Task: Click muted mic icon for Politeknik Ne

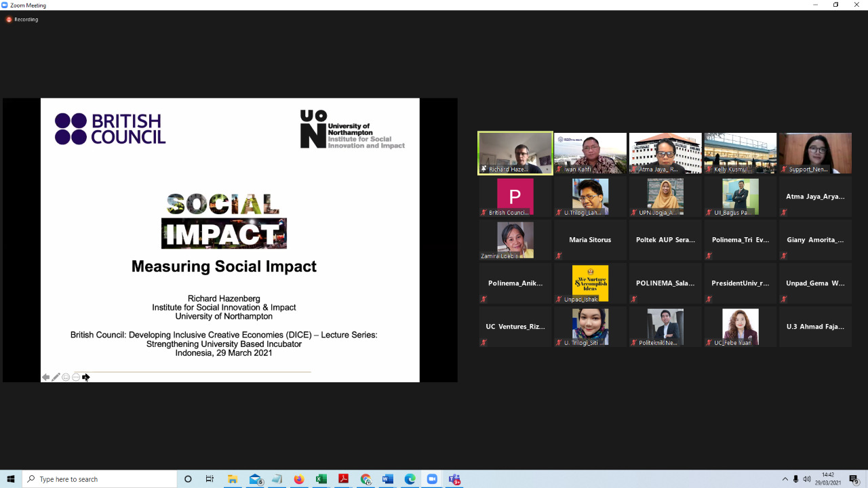Action: point(633,343)
